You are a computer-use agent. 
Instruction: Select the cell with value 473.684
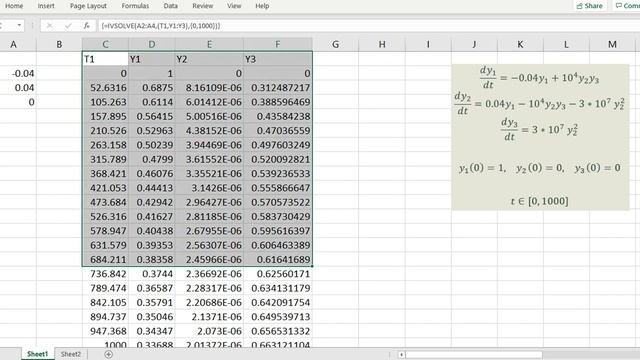coord(105,202)
